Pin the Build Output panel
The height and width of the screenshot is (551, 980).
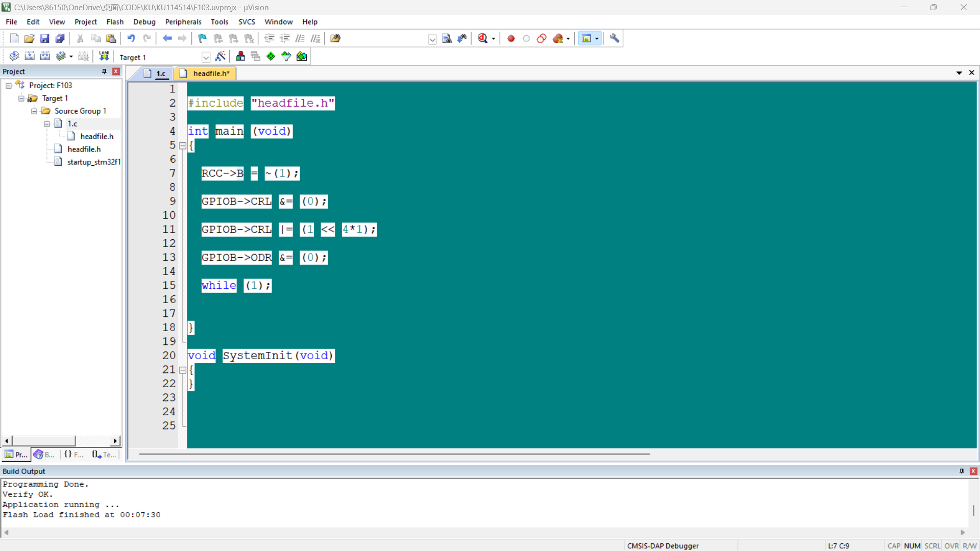click(962, 471)
